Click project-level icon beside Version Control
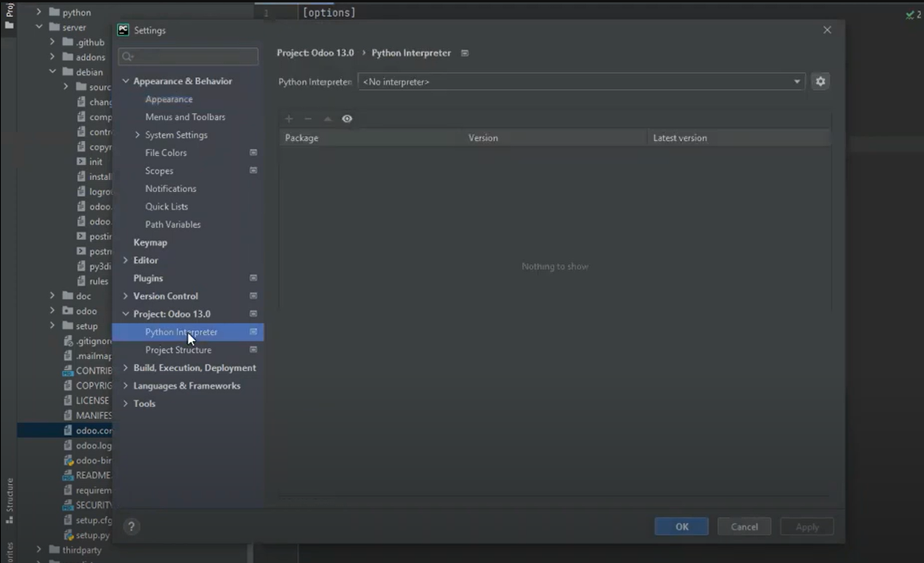The image size is (924, 563). (x=253, y=295)
